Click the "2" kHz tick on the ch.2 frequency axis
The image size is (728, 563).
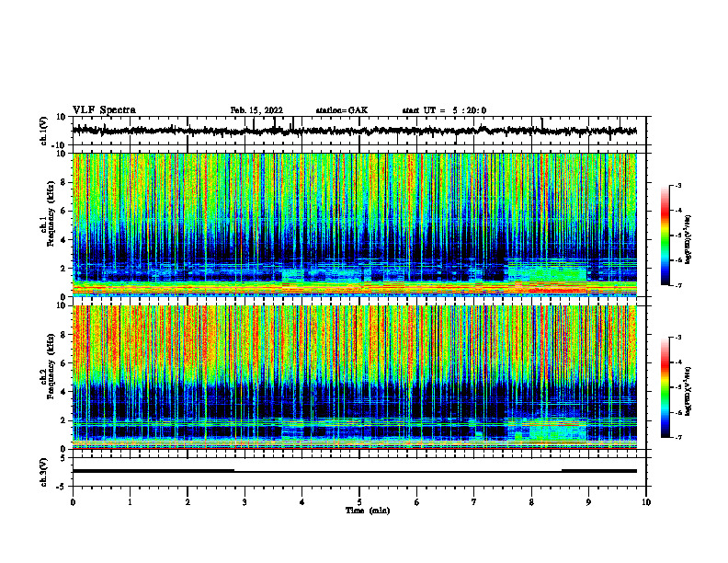tap(63, 420)
